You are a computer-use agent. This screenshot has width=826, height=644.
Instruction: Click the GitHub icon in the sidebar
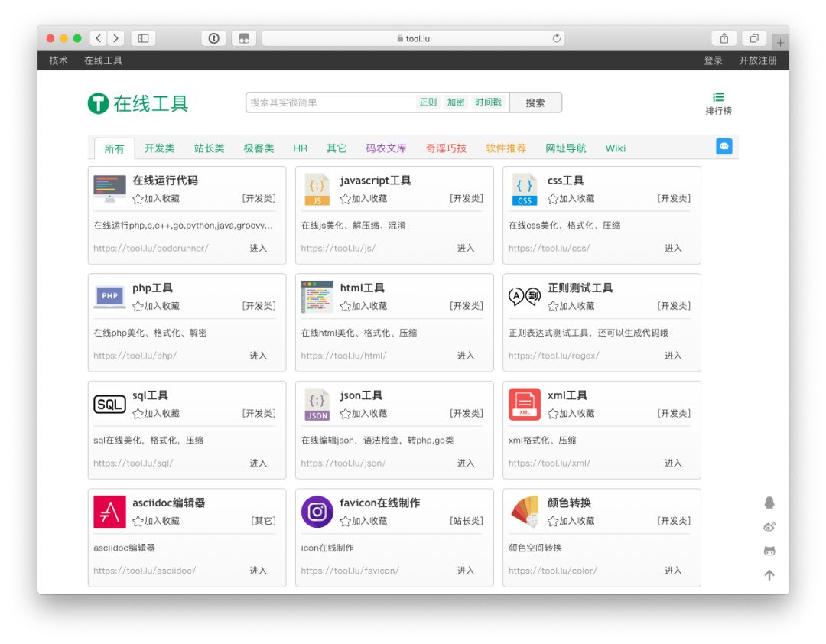point(769,551)
